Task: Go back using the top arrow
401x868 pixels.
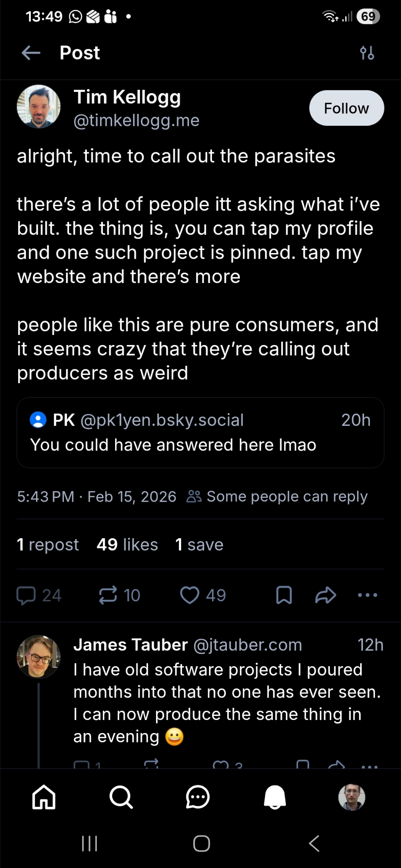Action: (x=31, y=53)
